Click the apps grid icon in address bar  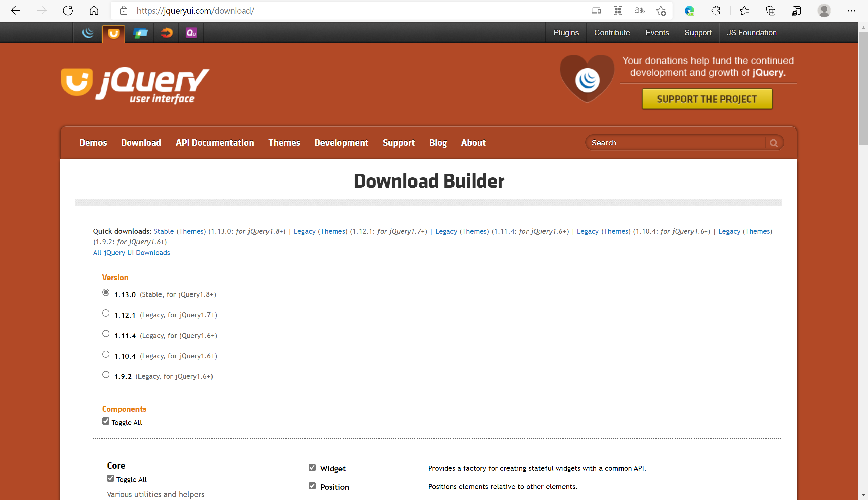point(618,11)
